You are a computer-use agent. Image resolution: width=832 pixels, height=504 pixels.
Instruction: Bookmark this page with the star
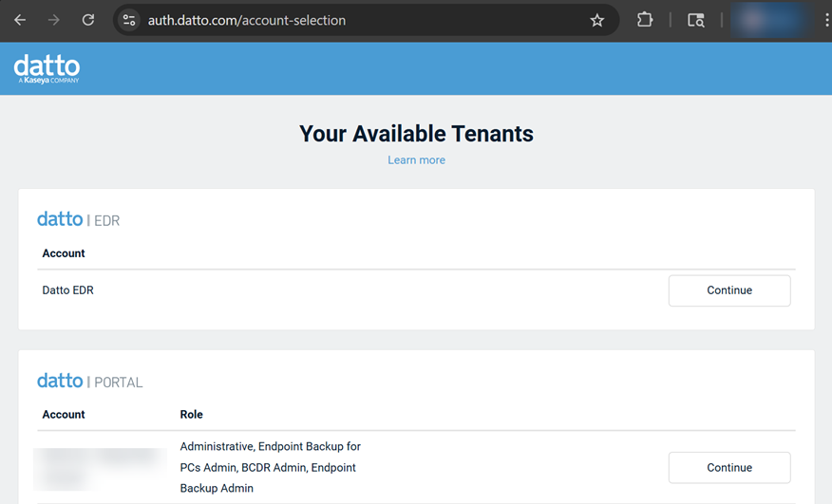(x=596, y=20)
